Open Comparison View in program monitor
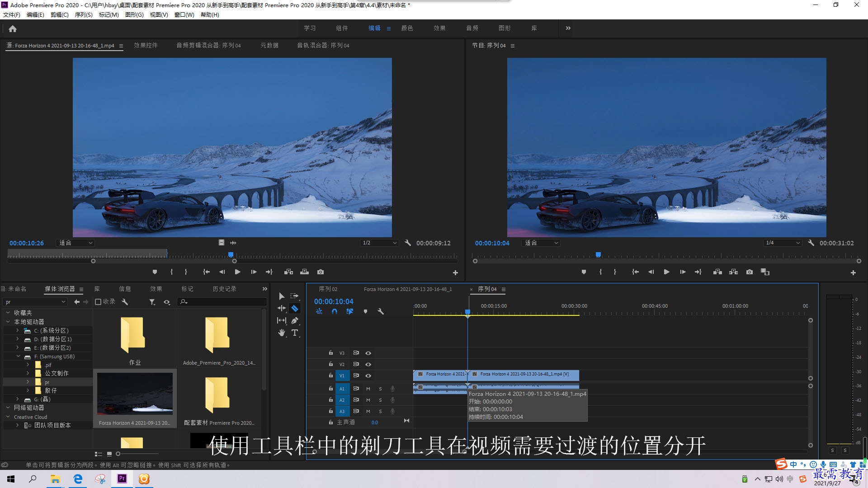The image size is (868, 488). click(x=765, y=272)
